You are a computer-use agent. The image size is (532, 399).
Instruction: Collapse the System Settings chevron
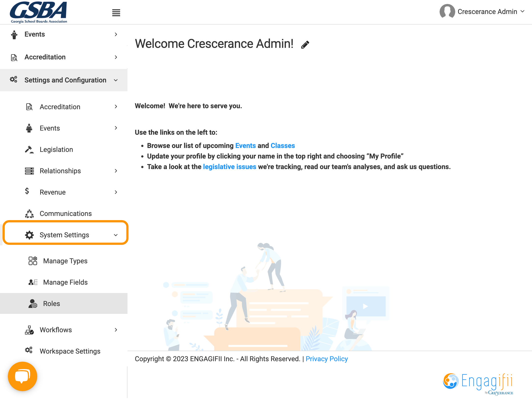[x=116, y=235]
